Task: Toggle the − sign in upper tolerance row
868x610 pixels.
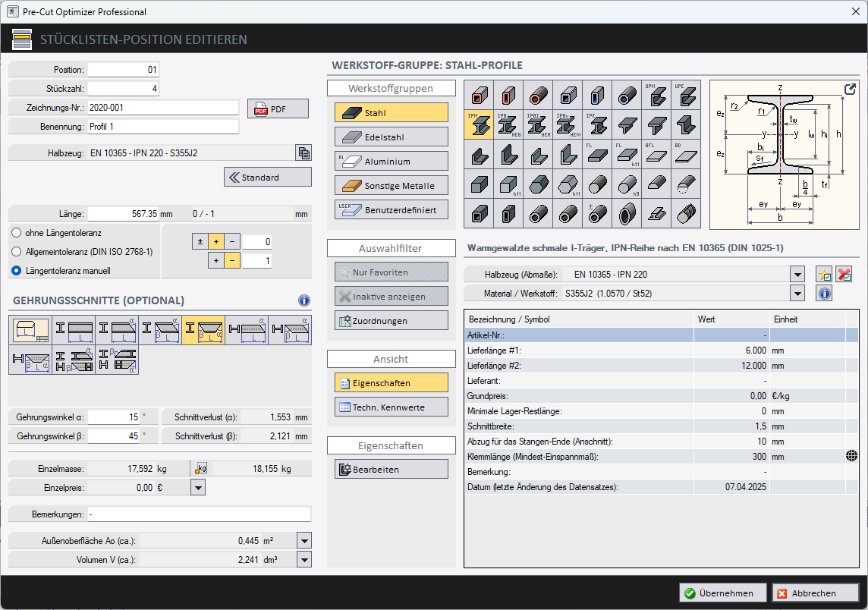Action: click(232, 241)
